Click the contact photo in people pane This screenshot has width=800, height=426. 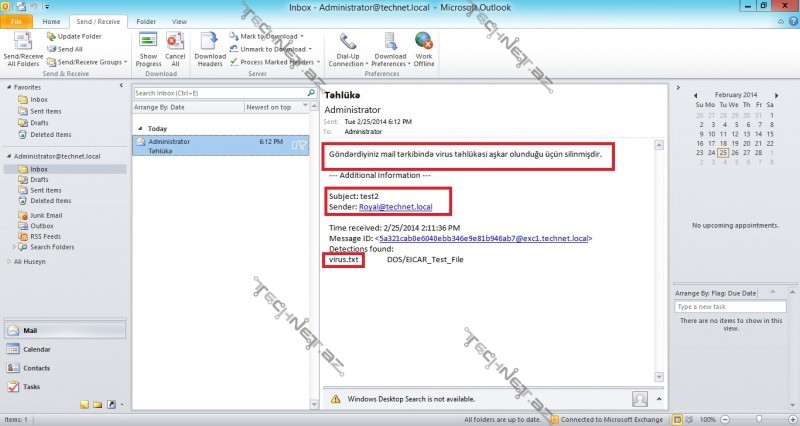640,399
